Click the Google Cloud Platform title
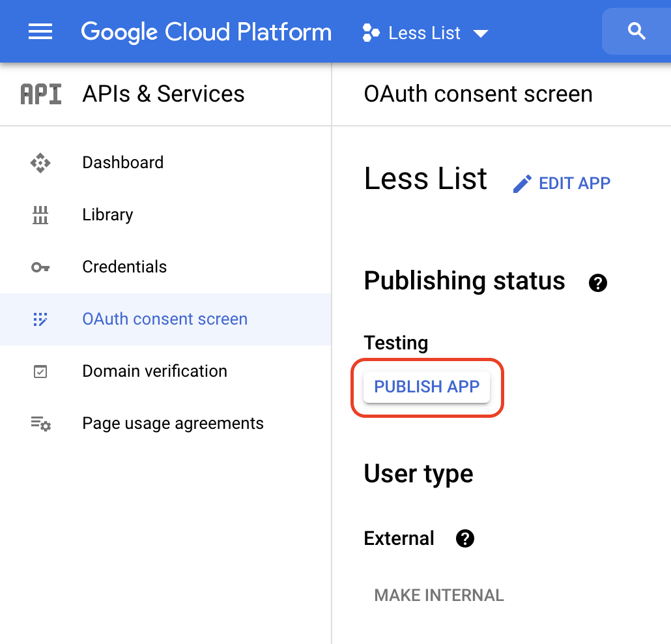 206,32
